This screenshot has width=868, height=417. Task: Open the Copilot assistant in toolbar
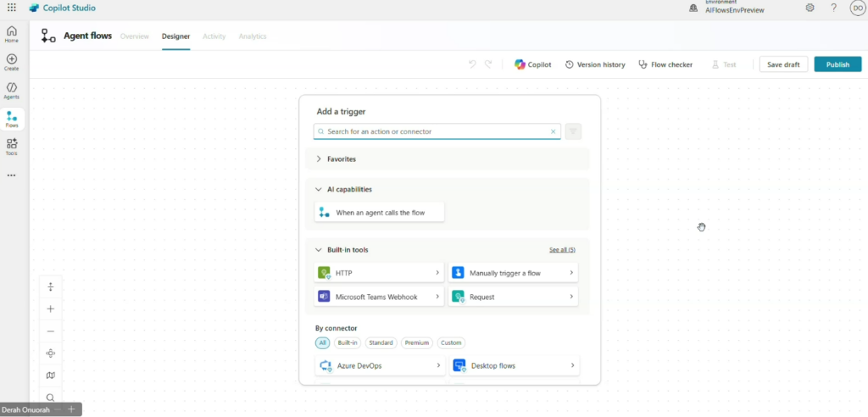[x=532, y=64]
